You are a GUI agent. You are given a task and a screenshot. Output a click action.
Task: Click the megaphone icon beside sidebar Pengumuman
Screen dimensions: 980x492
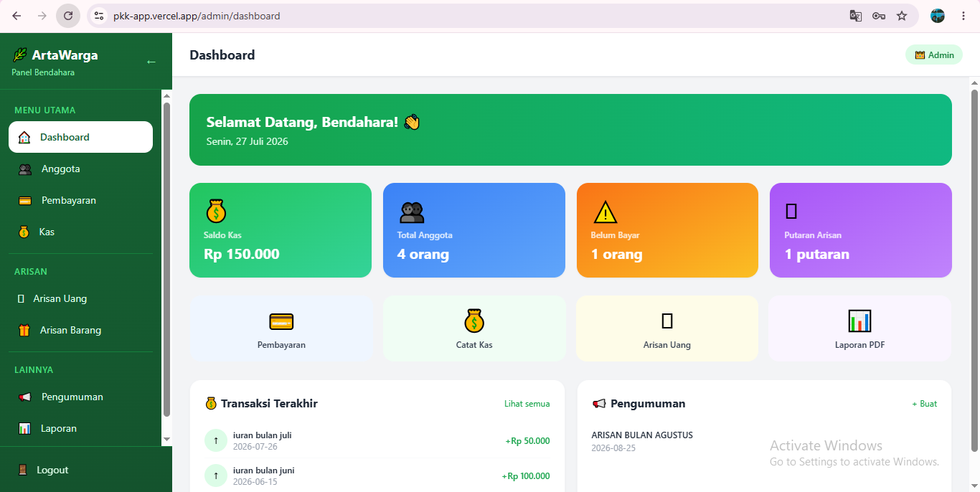(25, 397)
